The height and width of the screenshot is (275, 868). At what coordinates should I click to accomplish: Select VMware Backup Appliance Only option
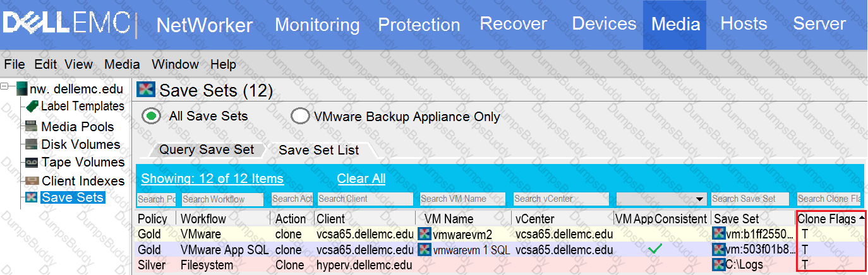(x=299, y=117)
